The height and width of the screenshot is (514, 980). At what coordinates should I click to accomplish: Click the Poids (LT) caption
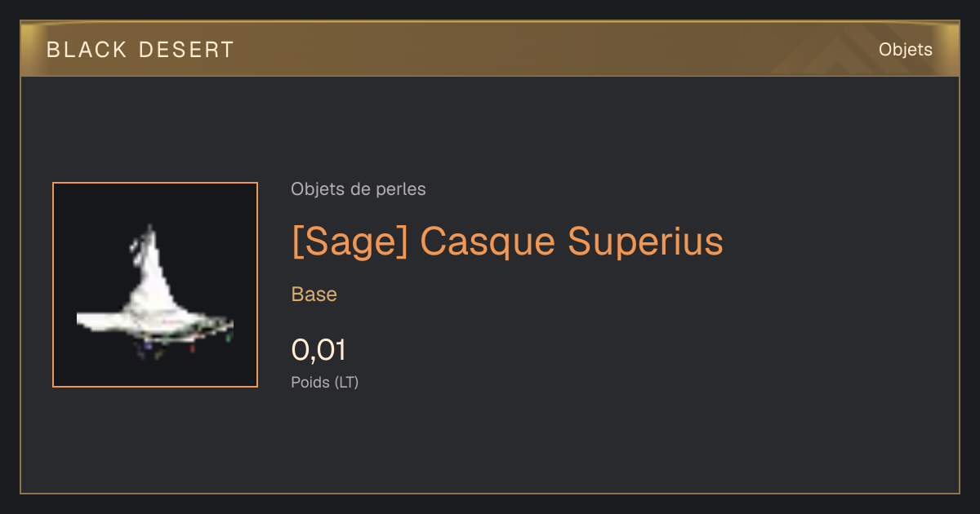(324, 382)
